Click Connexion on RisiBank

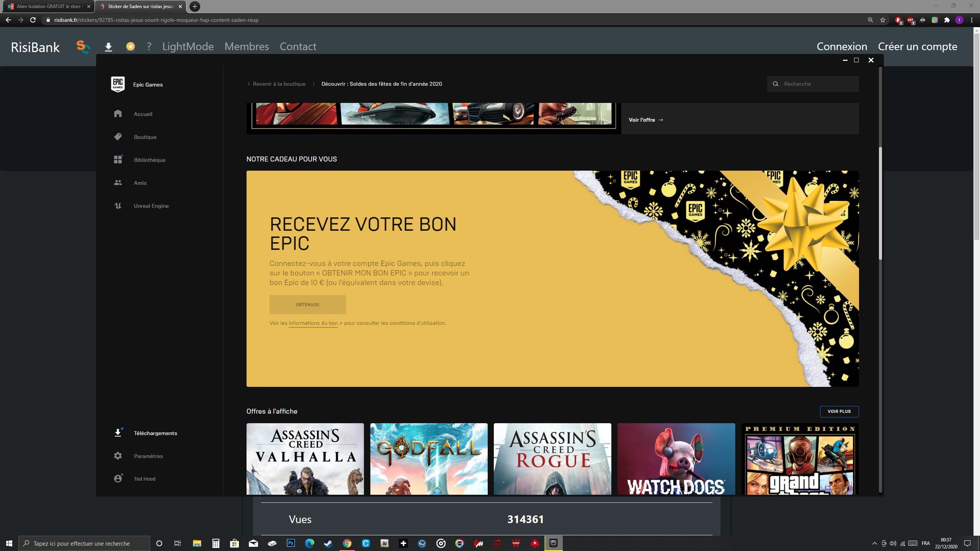coord(842,46)
